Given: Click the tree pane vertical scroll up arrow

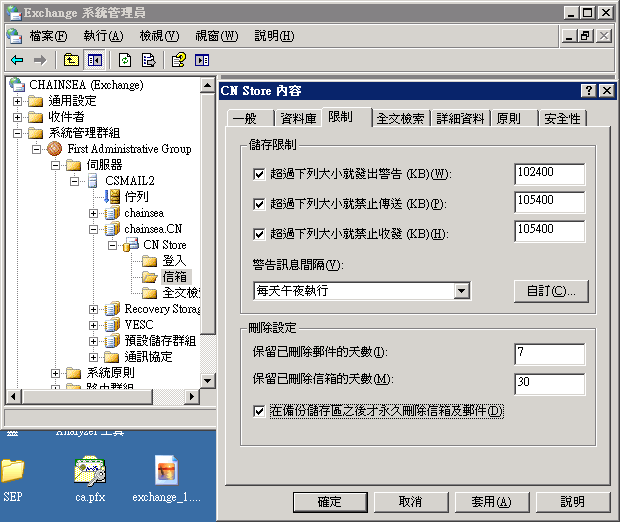Looking at the screenshot, I should (x=208, y=85).
